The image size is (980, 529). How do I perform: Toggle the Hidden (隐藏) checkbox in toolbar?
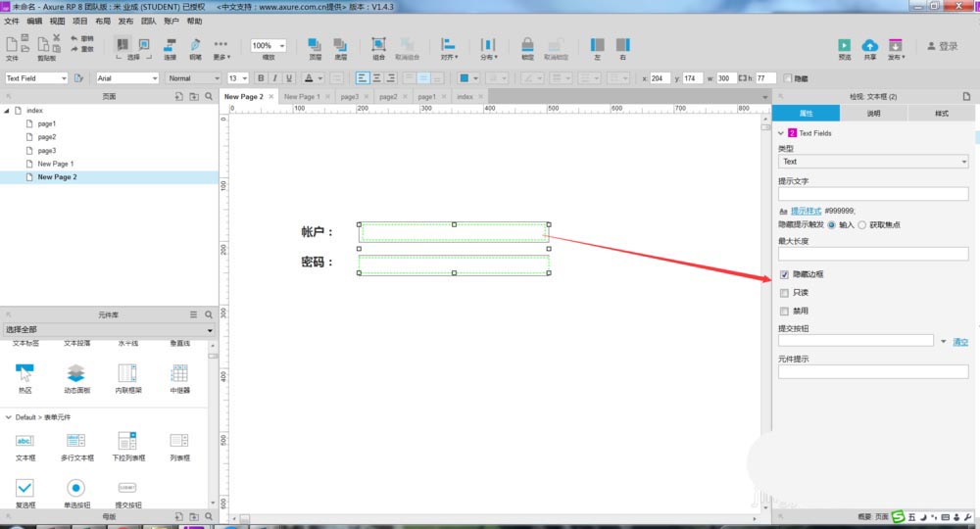pyautogui.click(x=788, y=78)
